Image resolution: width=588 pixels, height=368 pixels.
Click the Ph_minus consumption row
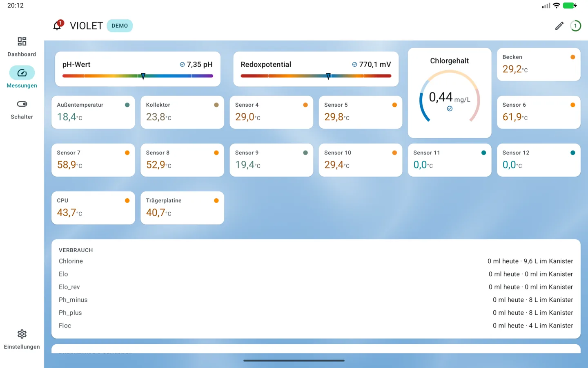(316, 300)
